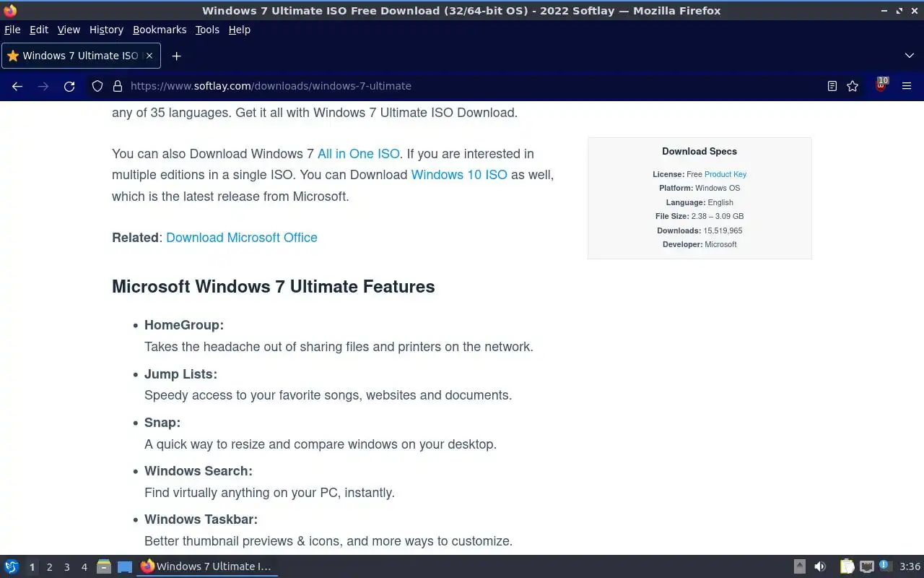
Task: Open the View menu
Action: coord(69,30)
